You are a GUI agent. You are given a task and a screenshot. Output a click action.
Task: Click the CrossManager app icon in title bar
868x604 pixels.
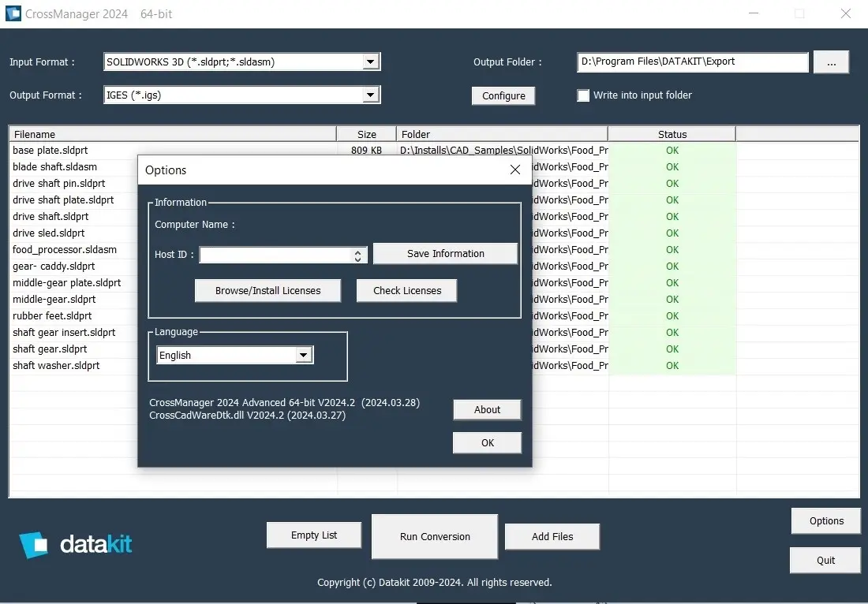(13, 13)
